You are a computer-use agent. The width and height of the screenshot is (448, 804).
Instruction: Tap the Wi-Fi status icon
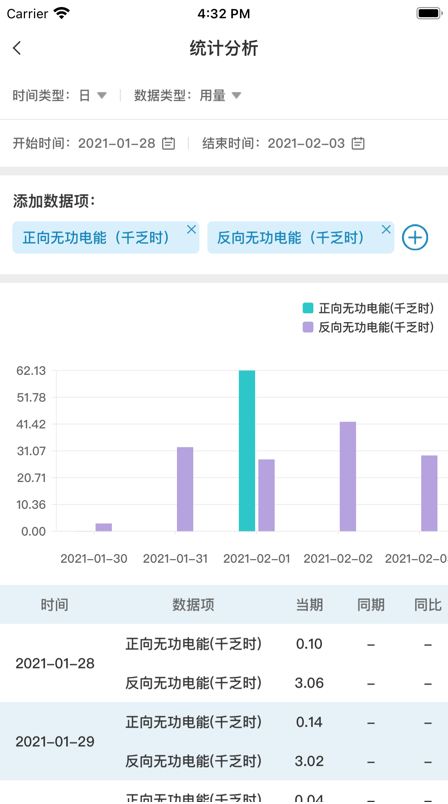point(62,14)
